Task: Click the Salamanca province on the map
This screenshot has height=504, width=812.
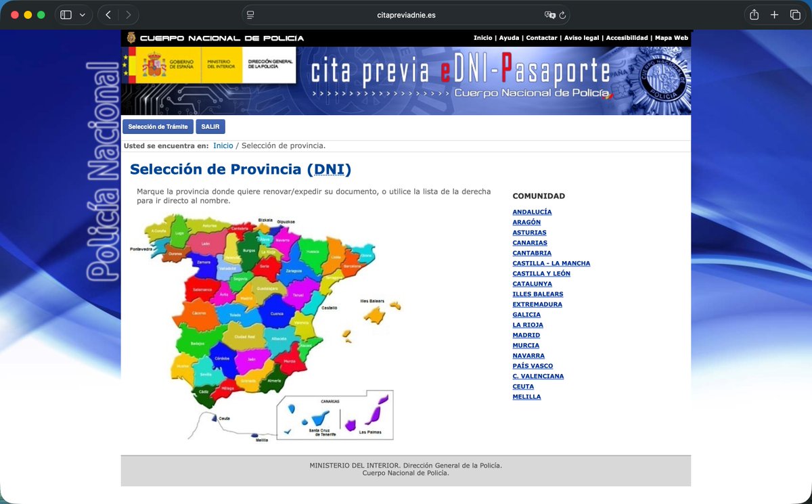Action: (202, 289)
